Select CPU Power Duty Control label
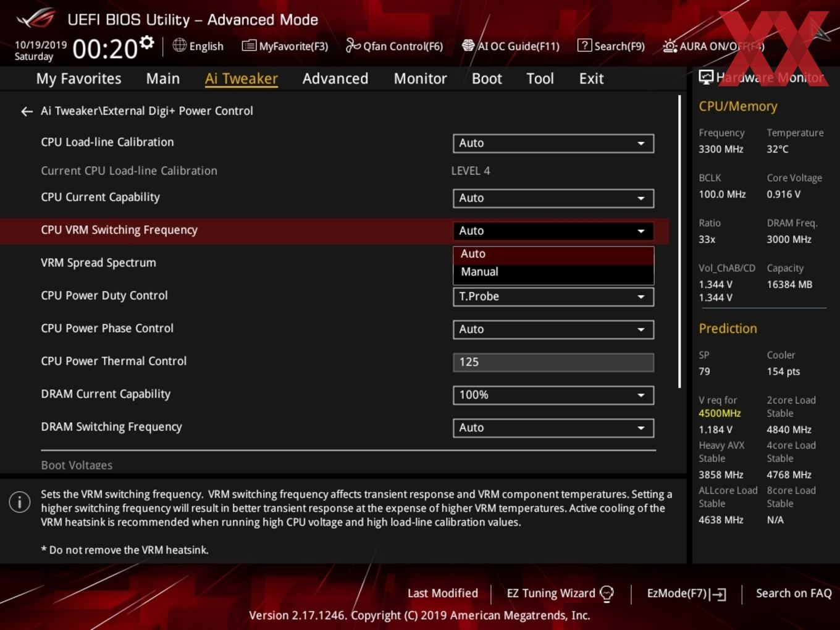 (x=104, y=295)
